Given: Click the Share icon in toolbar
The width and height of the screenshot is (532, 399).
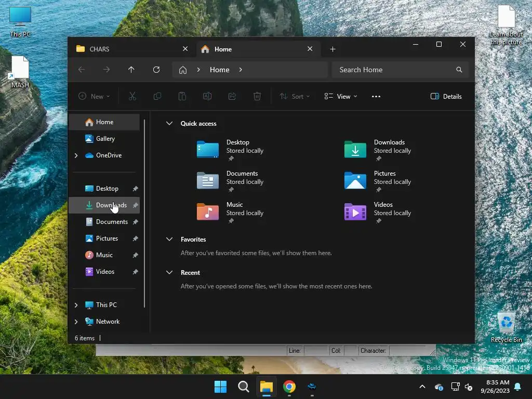Looking at the screenshot, I should [232, 96].
